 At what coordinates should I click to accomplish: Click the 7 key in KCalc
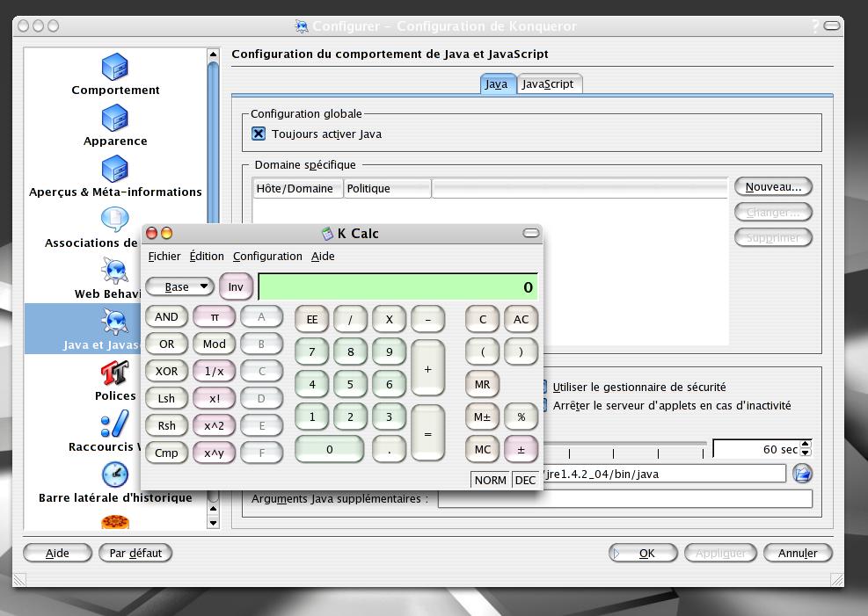(x=311, y=351)
